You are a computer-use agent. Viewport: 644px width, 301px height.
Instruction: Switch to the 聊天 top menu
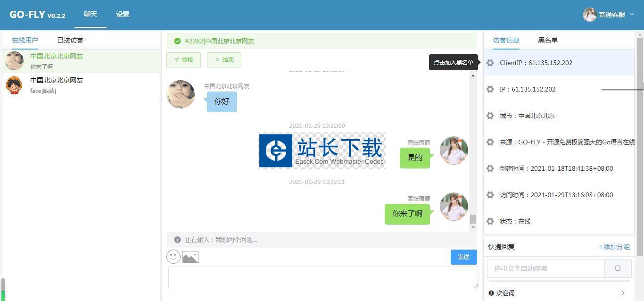tap(91, 14)
